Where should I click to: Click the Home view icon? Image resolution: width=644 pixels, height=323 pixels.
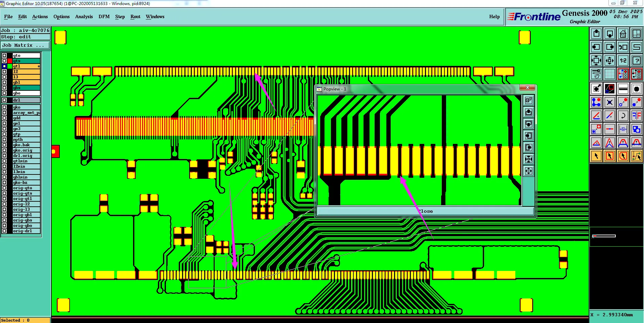coord(623,34)
